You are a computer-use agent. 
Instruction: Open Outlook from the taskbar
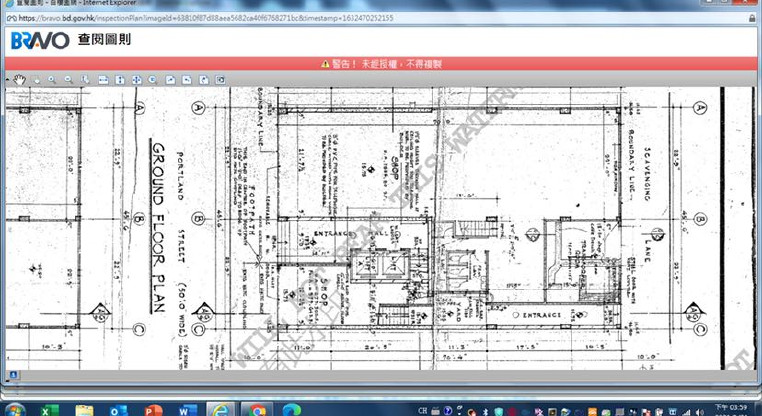[x=119, y=411]
